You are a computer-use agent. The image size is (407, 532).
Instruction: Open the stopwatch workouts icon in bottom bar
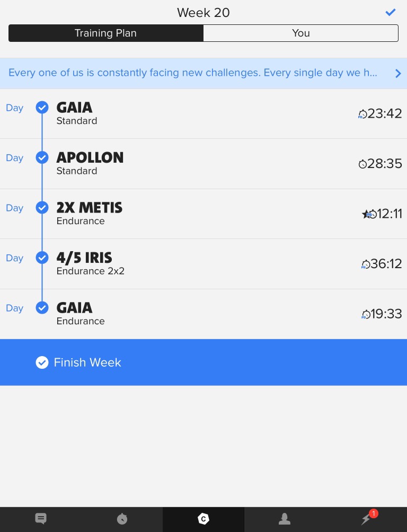point(122,519)
